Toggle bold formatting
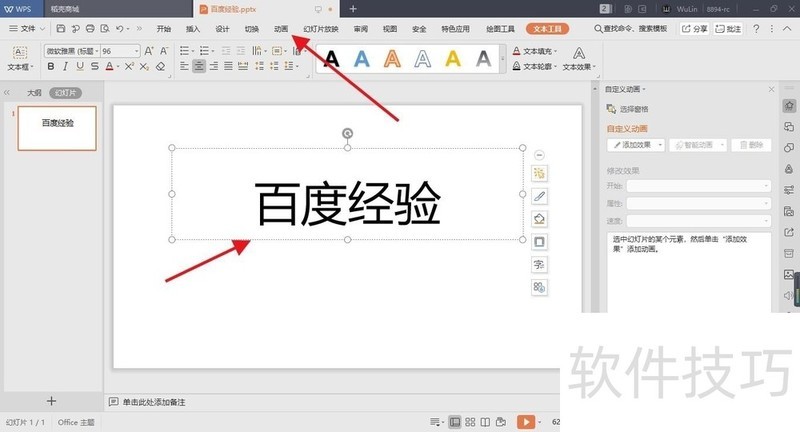800x432 pixels. tap(51, 66)
